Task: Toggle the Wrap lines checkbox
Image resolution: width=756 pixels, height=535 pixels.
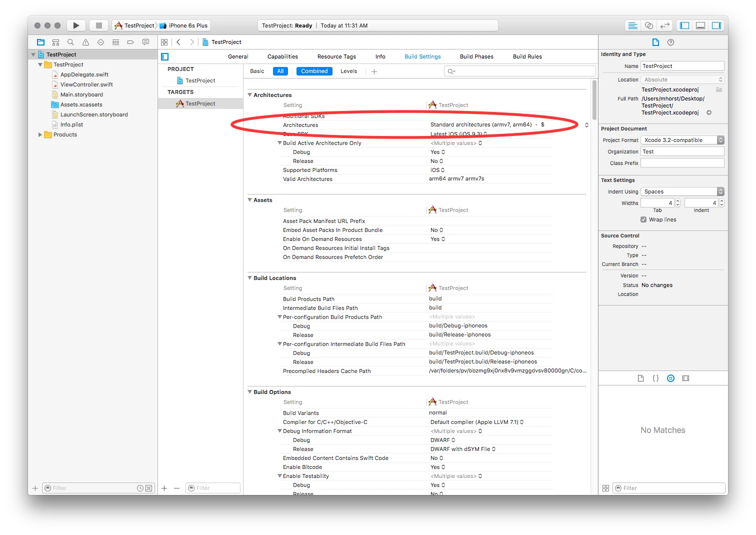Action: pos(643,220)
